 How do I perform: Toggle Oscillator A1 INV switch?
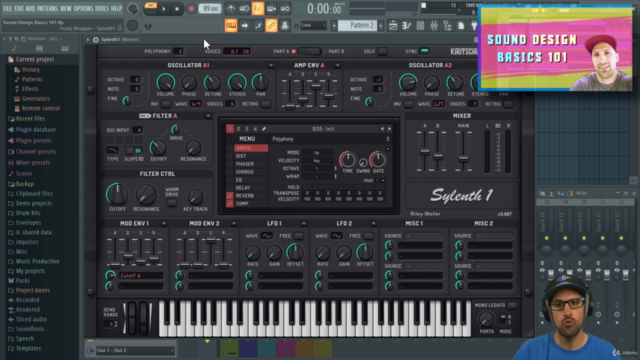(165, 104)
